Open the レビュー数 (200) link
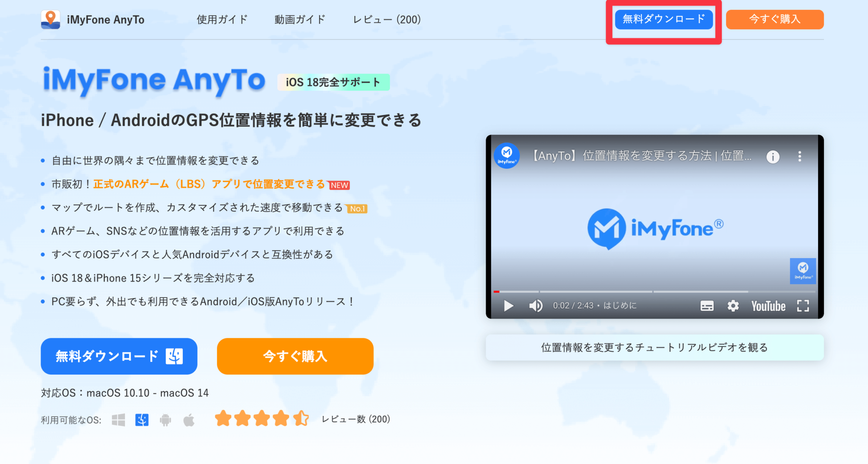Image resolution: width=868 pixels, height=464 pixels. 356,419
